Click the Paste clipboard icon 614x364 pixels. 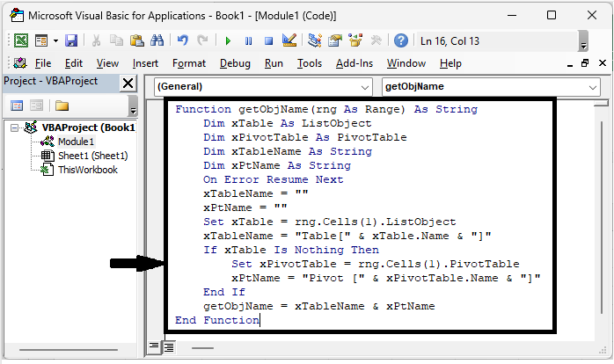136,40
